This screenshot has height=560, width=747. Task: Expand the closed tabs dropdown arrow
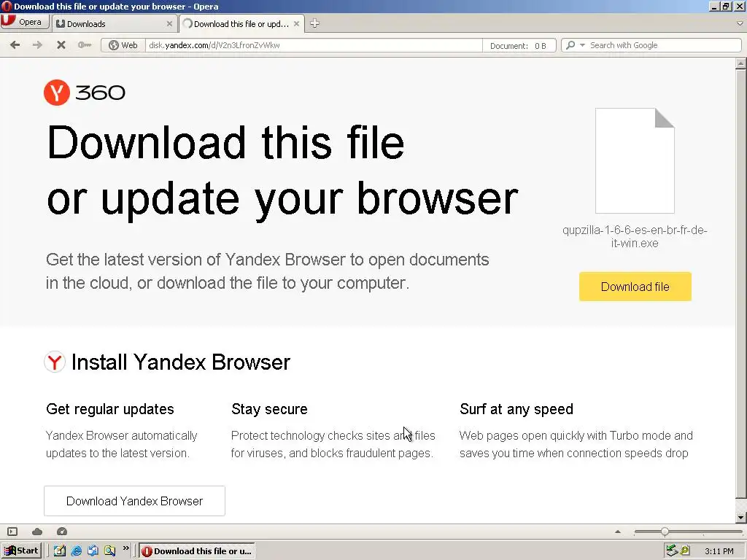coord(740,23)
